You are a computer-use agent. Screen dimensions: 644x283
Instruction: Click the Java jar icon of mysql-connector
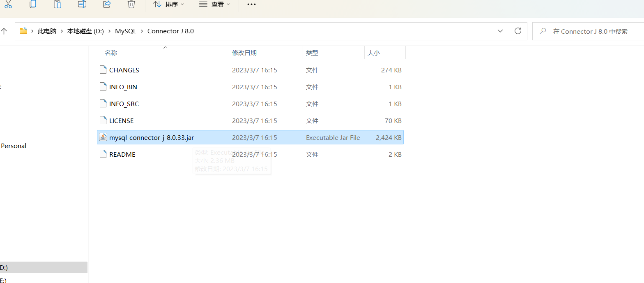pos(103,137)
